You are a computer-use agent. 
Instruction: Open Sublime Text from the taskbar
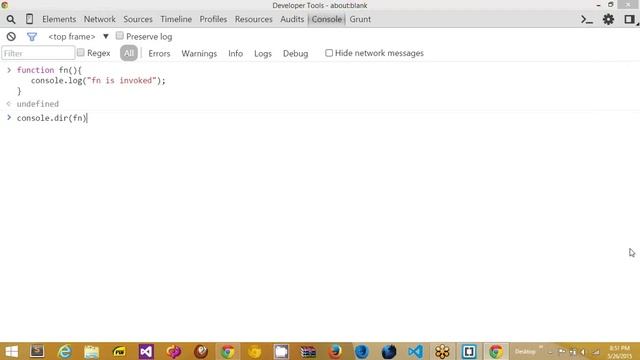(37, 351)
